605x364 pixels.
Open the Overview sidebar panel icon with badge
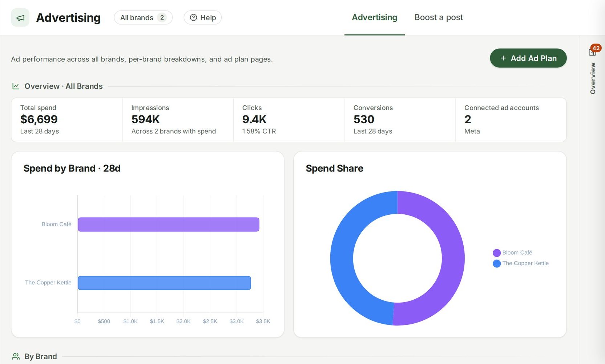592,52
